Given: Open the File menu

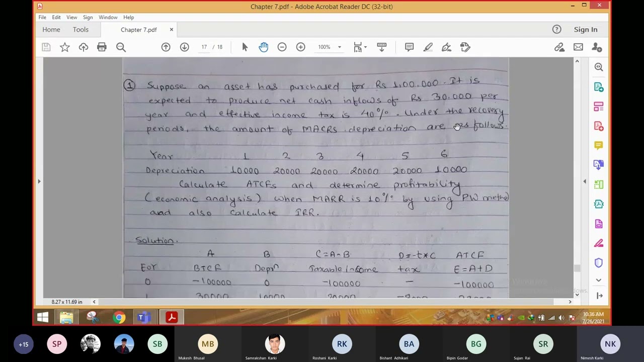Looking at the screenshot, I should click(42, 17).
